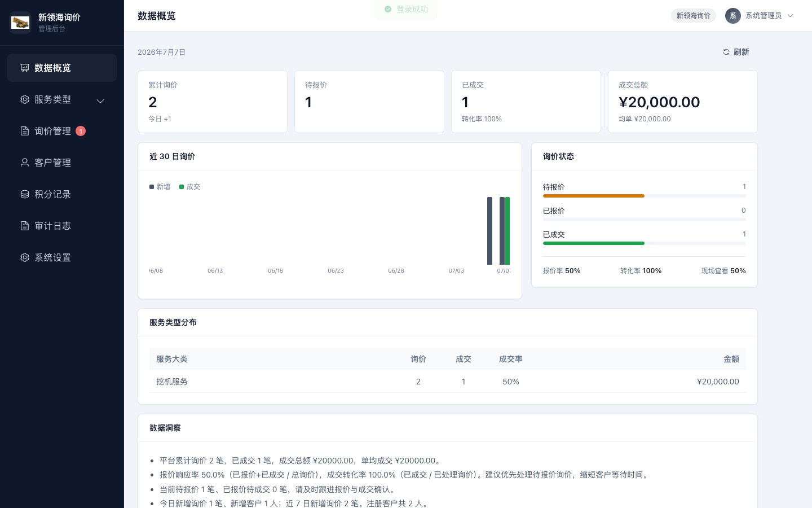Click the 系统设置 gear icon
The image size is (812, 508).
[x=25, y=257]
